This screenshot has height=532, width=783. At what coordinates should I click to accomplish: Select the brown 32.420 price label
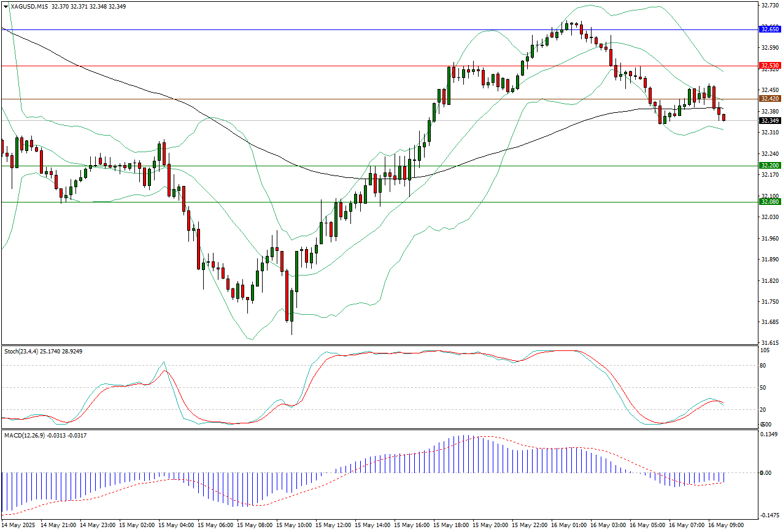[769, 99]
